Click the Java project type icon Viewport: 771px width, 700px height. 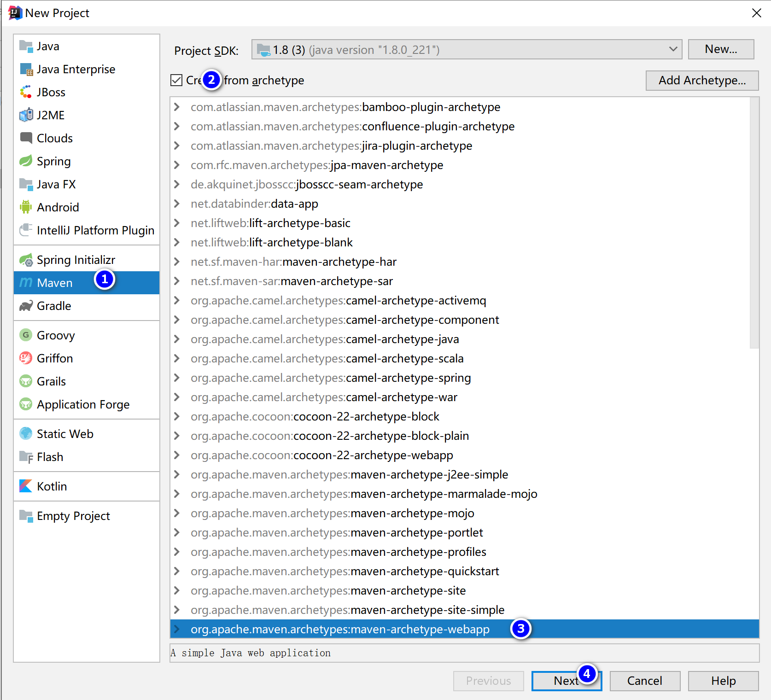[x=26, y=47]
